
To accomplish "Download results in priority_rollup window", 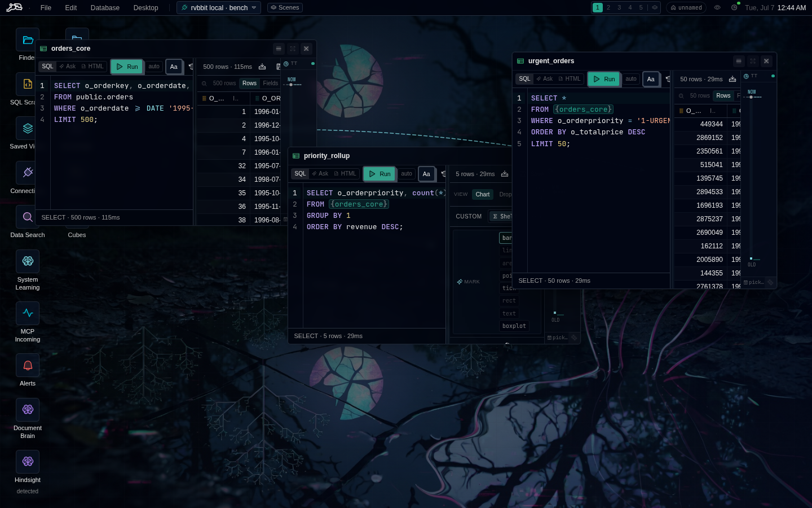I will tap(505, 174).
